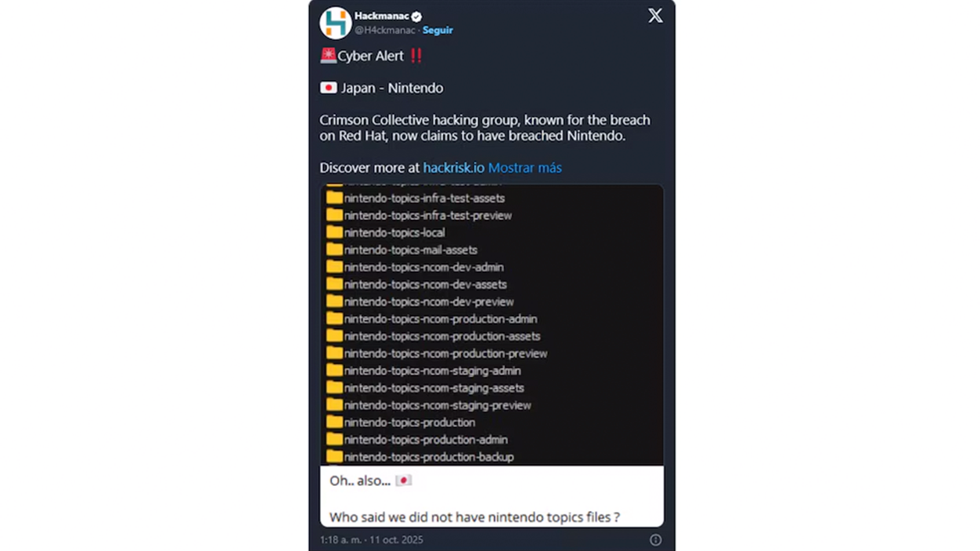Open the tweet timestamp 11 oct. 2025
Image resolution: width=980 pixels, height=551 pixels.
(x=371, y=540)
